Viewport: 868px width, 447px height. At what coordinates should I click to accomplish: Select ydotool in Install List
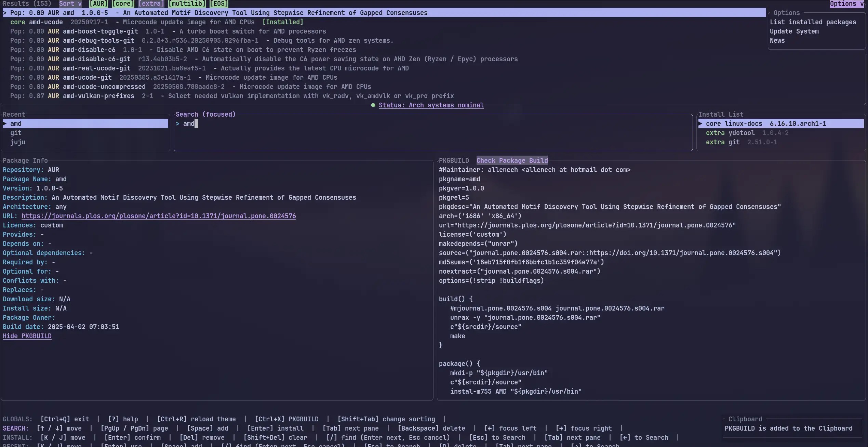click(x=781, y=133)
